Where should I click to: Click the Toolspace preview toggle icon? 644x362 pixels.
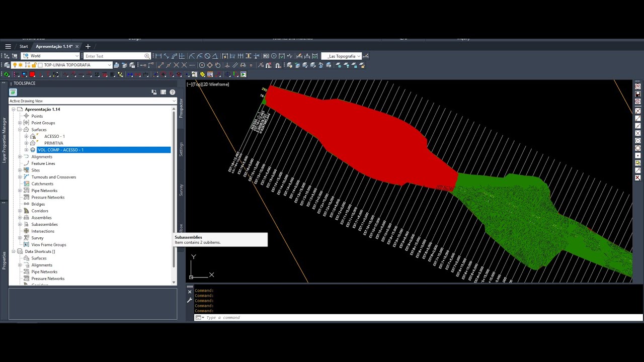154,92
